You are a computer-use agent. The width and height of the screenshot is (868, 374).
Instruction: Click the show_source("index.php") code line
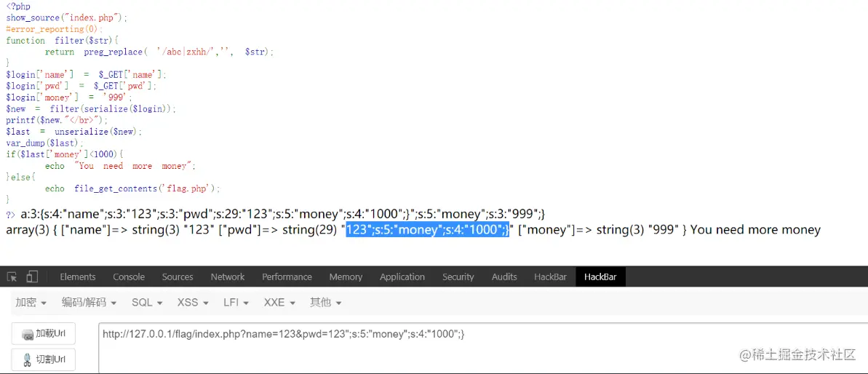(x=67, y=17)
